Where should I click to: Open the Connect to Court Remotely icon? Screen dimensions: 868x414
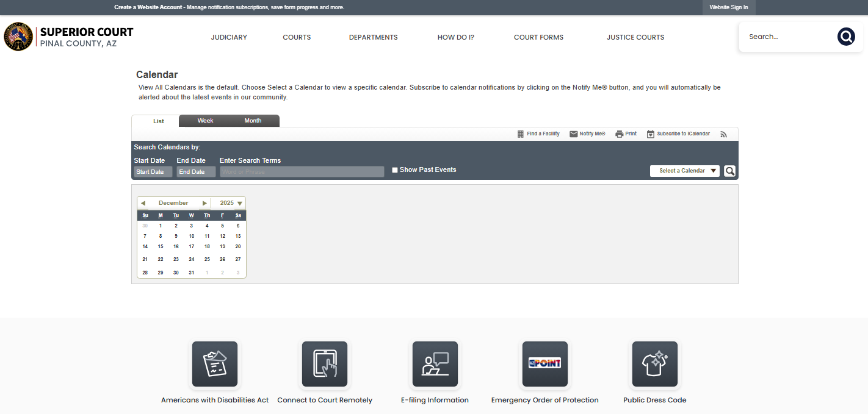[324, 364]
